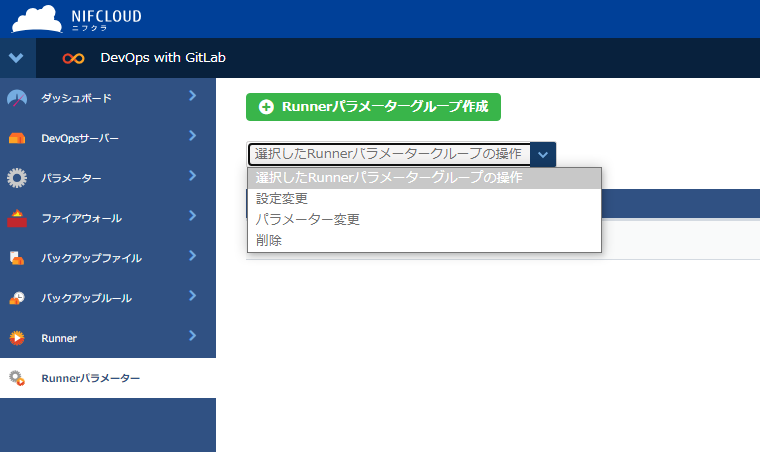Choose 設定変更 from the dropdown list
760x452 pixels.
pyautogui.click(x=424, y=199)
